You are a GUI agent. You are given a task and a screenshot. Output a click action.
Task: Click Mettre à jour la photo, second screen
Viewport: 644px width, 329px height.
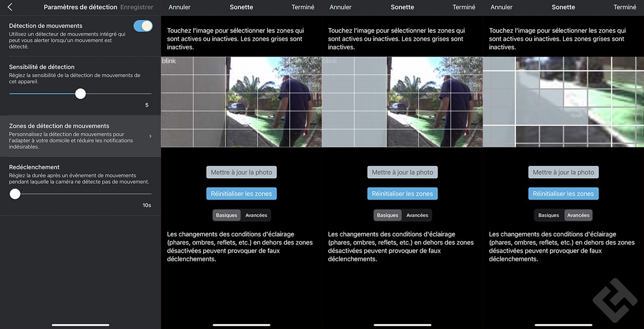(402, 172)
